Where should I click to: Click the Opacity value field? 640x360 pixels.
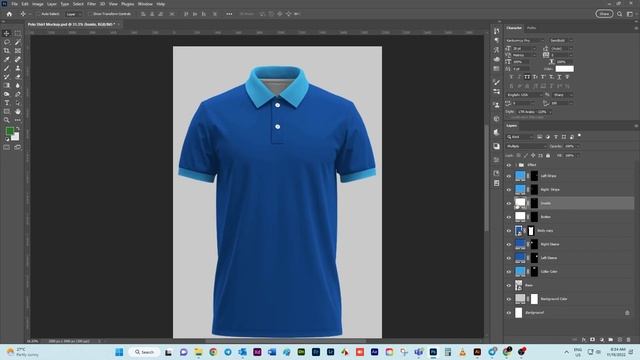click(570, 146)
